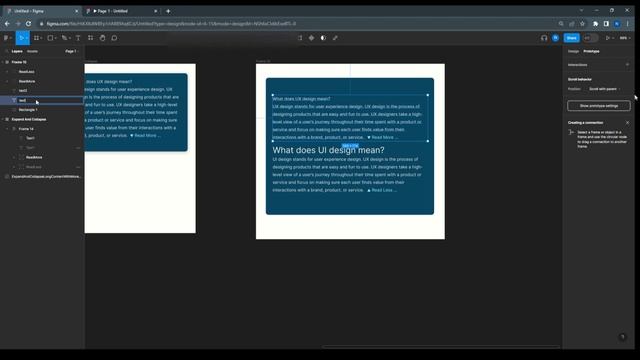Collapse the Frame 14 layer group
The width and height of the screenshot is (640, 360).
coord(7,129)
